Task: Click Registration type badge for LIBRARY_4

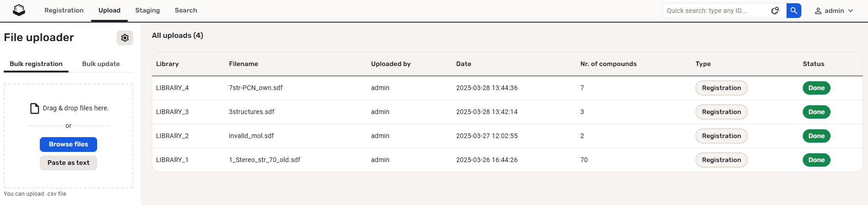Action: 721,88
